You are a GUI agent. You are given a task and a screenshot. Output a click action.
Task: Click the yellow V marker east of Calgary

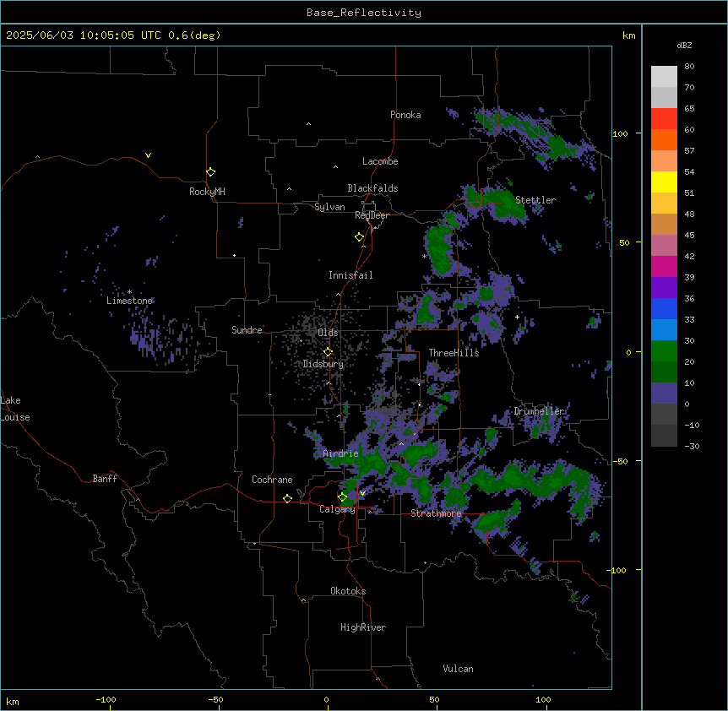[362, 493]
